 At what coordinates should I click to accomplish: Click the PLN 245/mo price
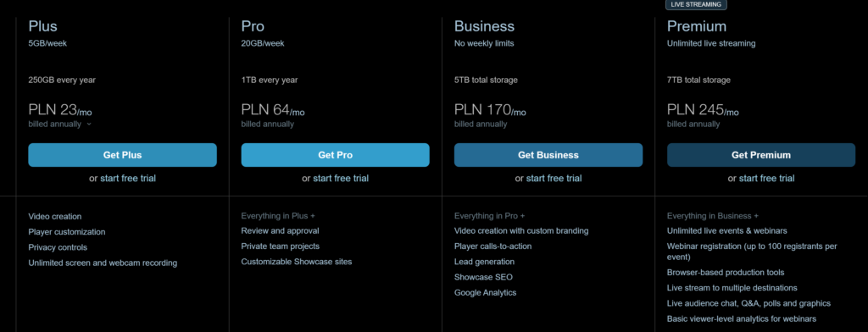703,109
